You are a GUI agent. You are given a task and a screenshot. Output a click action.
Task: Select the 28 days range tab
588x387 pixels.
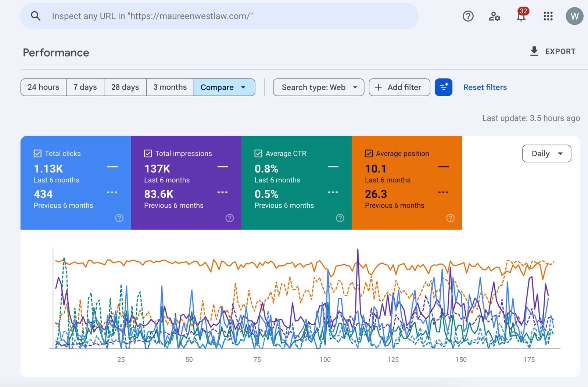[x=125, y=87]
